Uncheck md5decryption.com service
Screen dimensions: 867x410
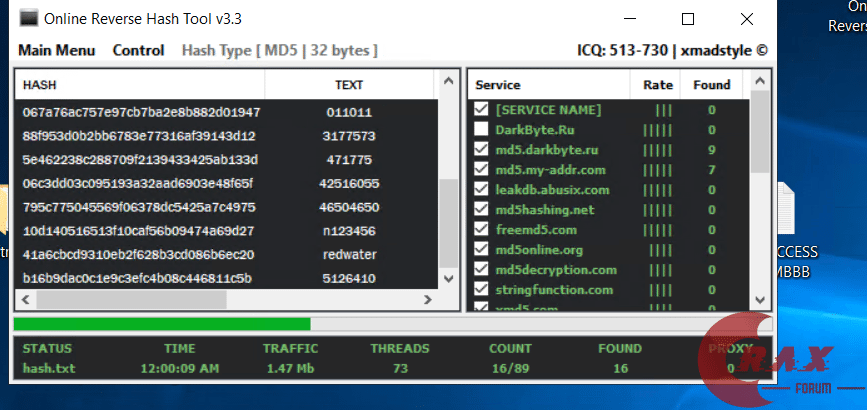pyautogui.click(x=482, y=269)
